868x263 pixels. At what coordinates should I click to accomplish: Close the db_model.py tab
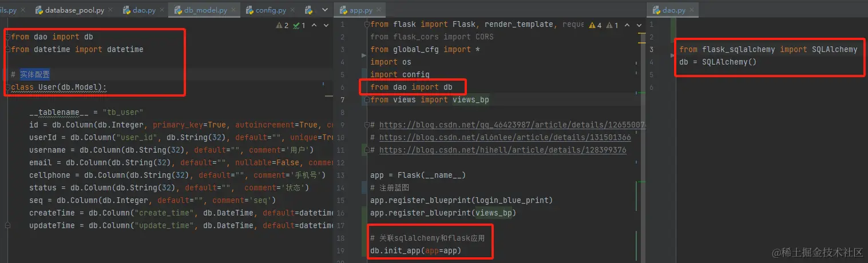click(x=233, y=10)
